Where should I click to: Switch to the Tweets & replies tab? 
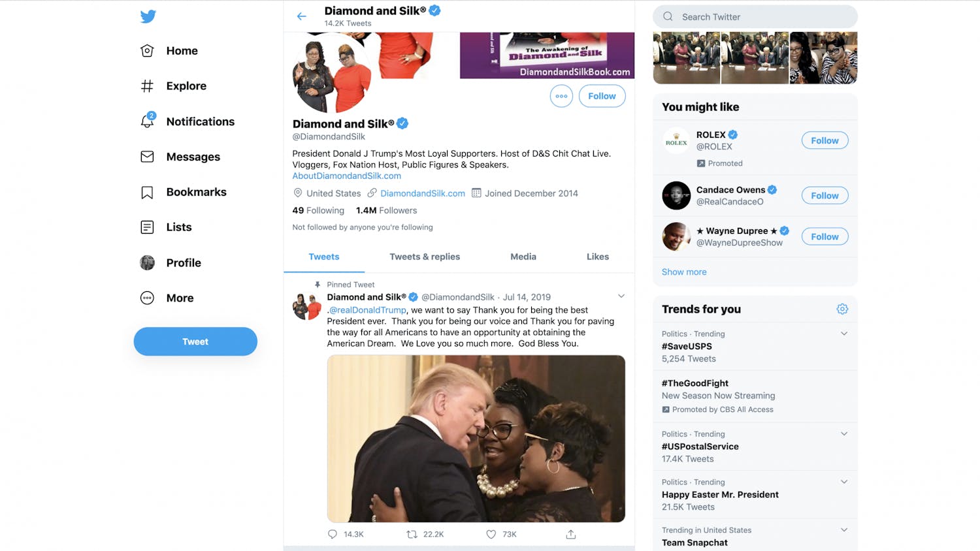coord(425,257)
